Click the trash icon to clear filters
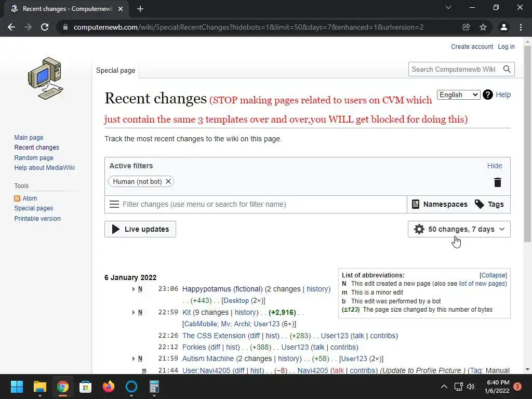This screenshot has width=532, height=399. click(497, 182)
